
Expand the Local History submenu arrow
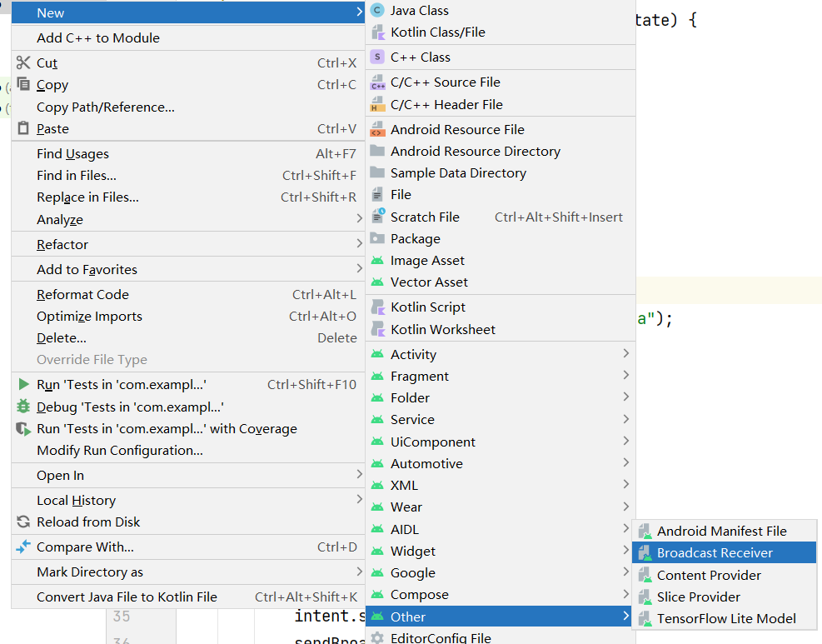tap(360, 499)
